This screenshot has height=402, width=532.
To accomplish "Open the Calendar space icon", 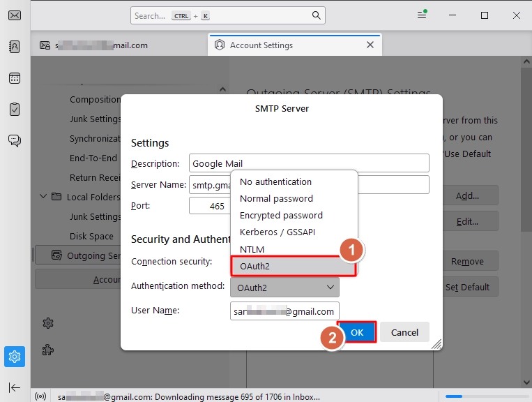I will click(15, 78).
